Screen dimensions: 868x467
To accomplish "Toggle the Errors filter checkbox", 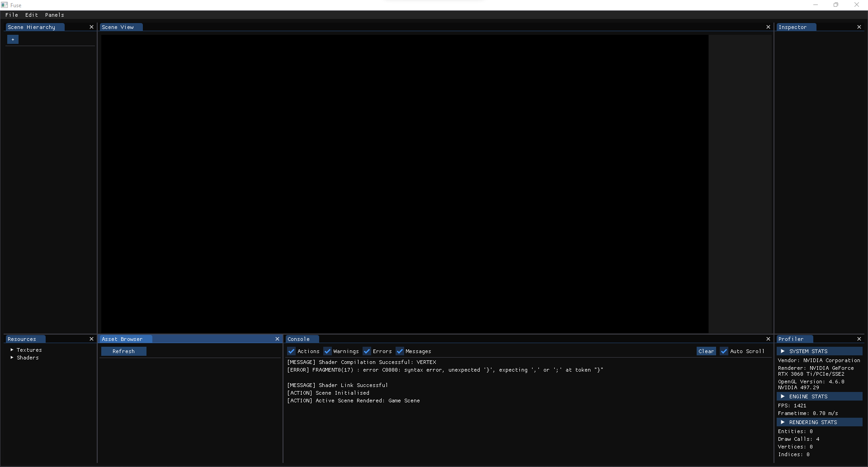I will 367,351.
